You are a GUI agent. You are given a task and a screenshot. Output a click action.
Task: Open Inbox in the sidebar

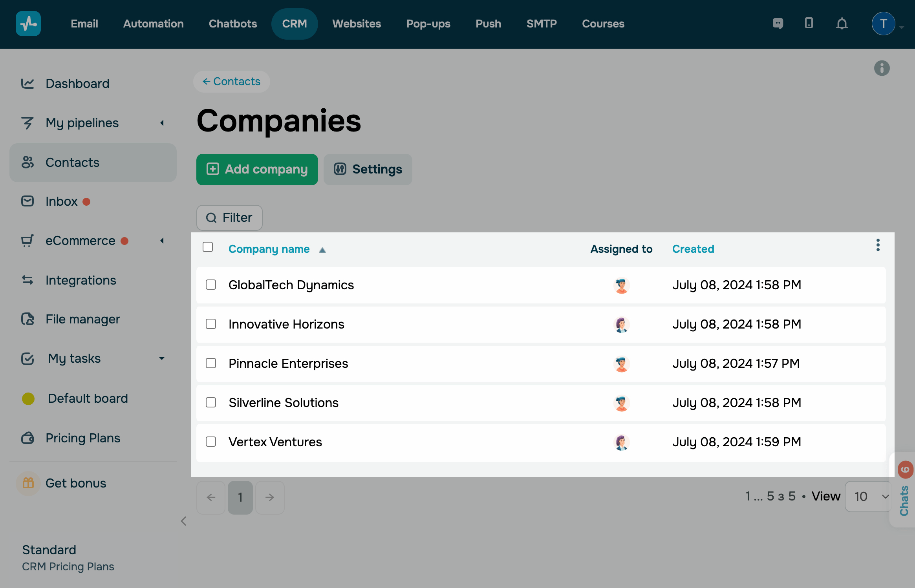[62, 201]
